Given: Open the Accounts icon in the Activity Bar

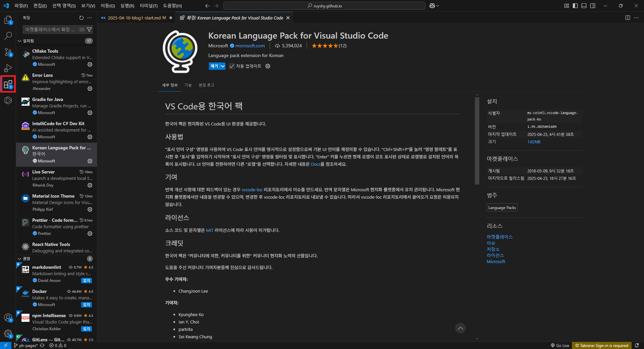Looking at the screenshot, I should [8, 317].
